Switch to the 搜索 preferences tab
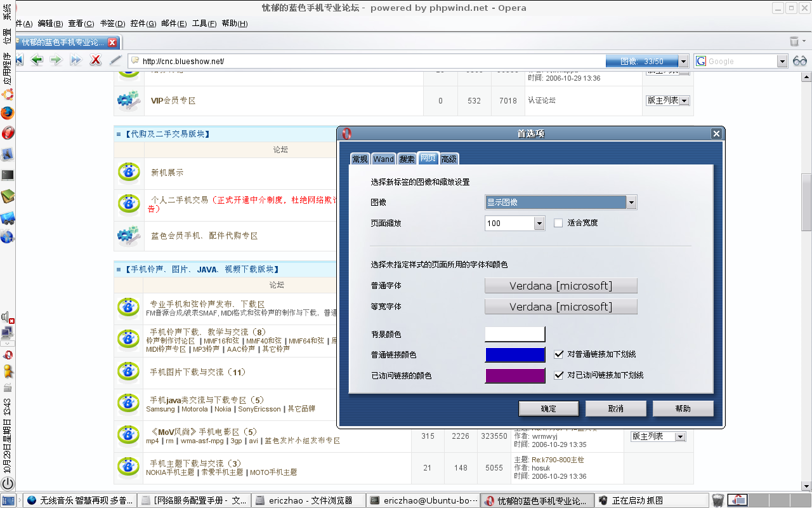The height and width of the screenshot is (508, 812). click(x=407, y=159)
